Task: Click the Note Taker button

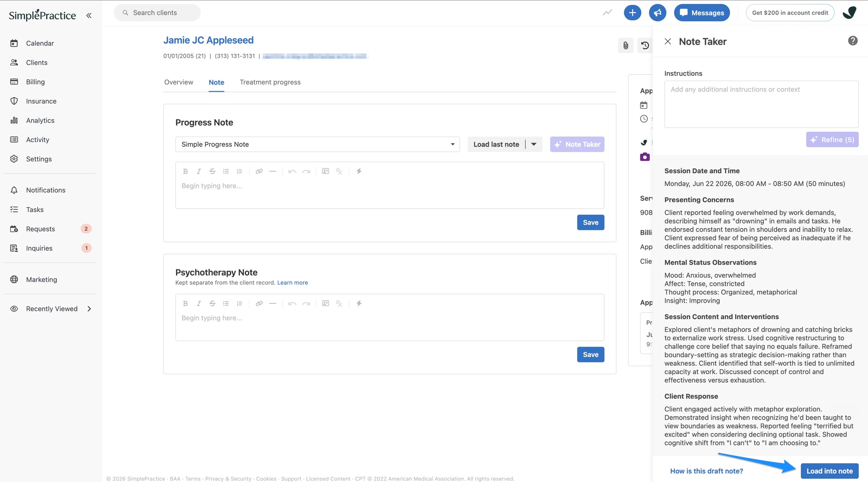Action: [x=577, y=144]
